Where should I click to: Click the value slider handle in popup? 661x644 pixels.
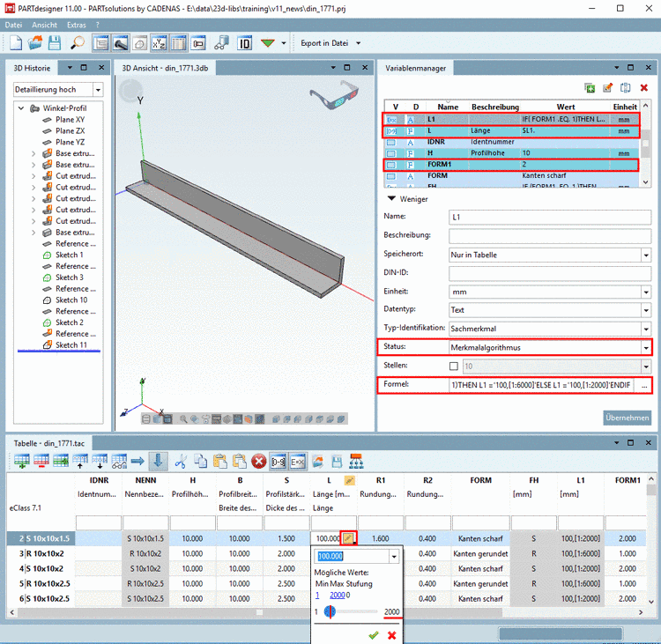330,611
